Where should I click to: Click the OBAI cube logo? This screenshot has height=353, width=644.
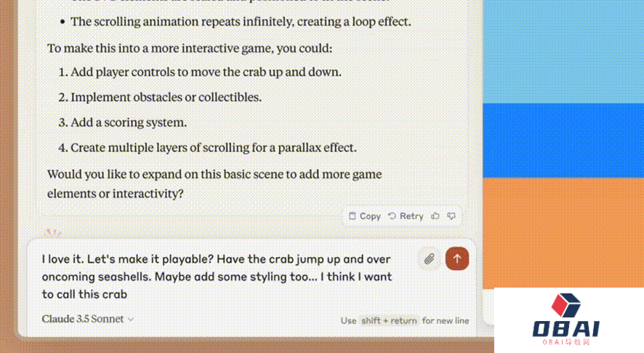(x=567, y=306)
